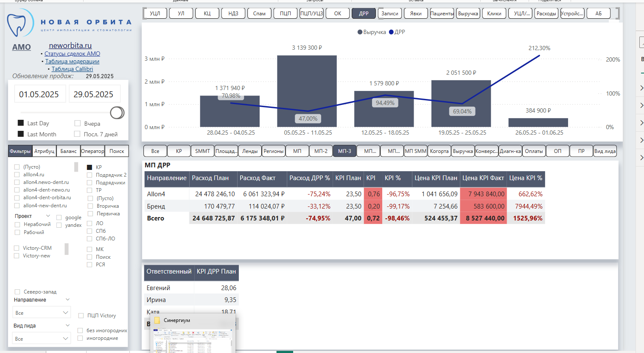Open the Записи page button
This screenshot has width=644, height=353.
point(390,14)
